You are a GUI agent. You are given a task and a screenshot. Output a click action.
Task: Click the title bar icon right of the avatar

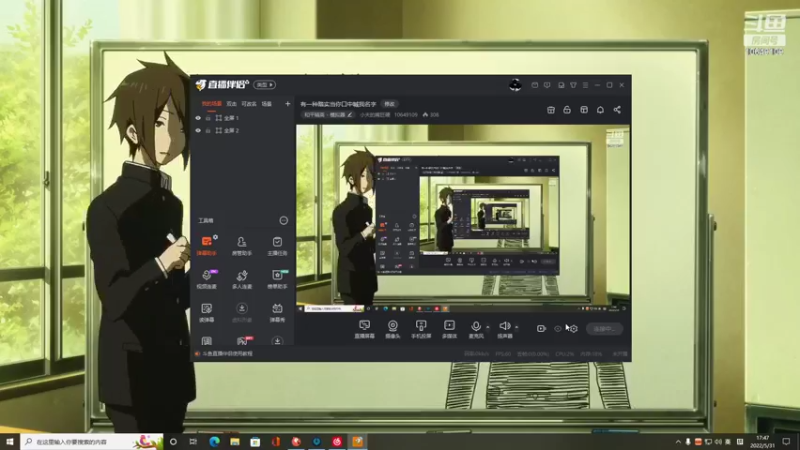coord(535,85)
